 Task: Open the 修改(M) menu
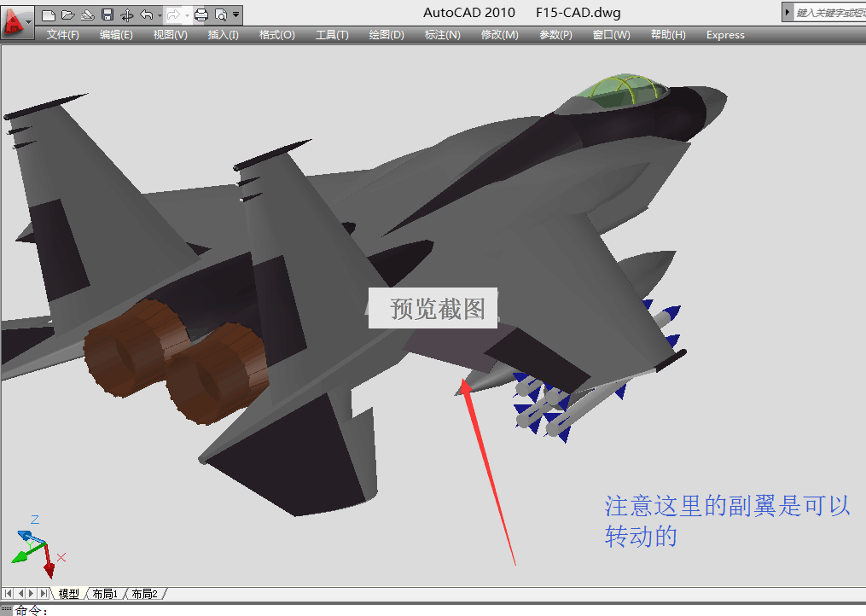coord(500,35)
